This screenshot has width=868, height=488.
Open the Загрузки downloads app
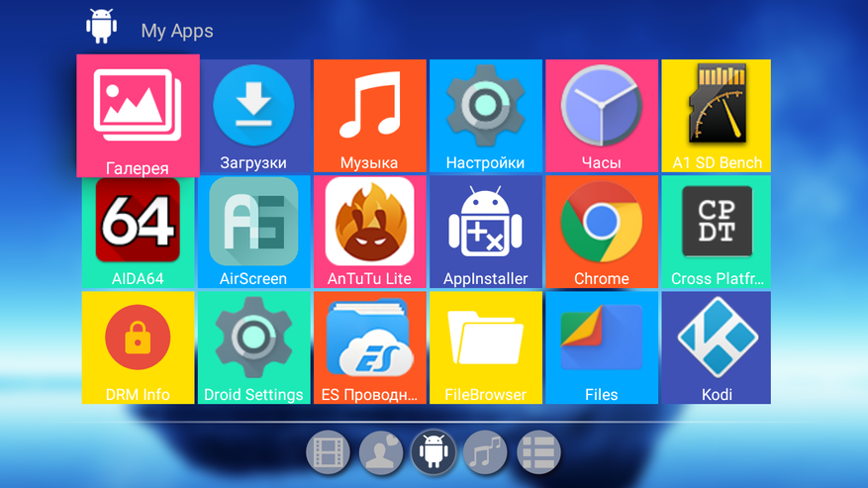point(253,116)
